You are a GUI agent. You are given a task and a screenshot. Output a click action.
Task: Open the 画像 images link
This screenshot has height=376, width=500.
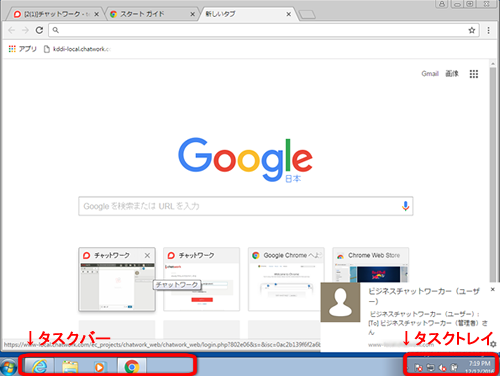[452, 74]
